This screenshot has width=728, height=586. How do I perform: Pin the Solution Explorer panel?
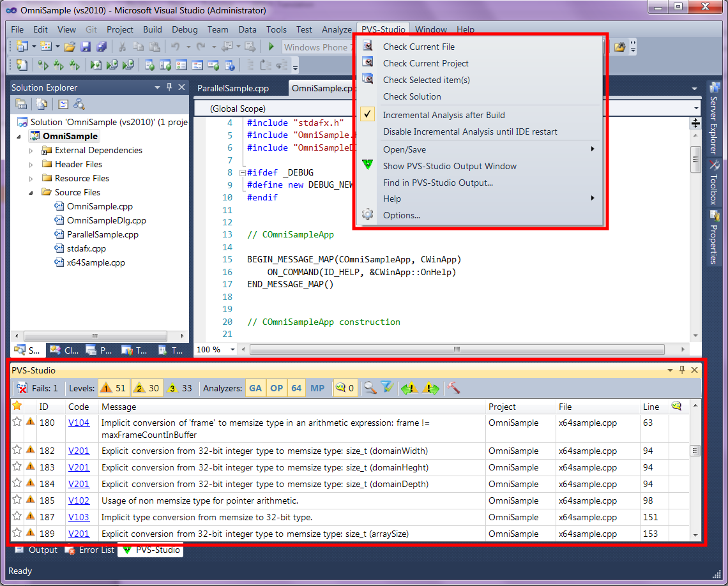coord(169,87)
